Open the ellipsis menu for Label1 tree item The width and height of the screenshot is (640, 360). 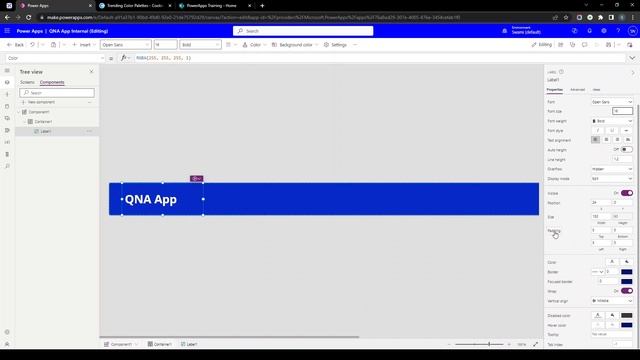click(89, 131)
